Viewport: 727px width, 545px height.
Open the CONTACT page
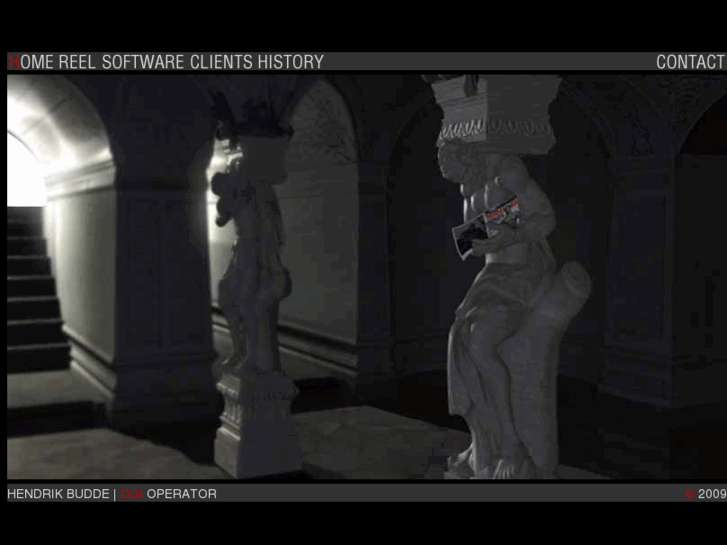click(690, 62)
